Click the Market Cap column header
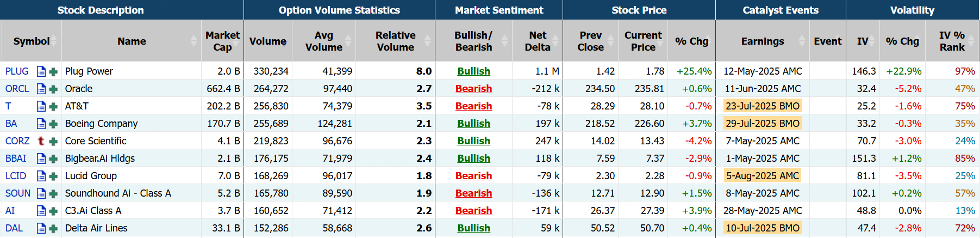The width and height of the screenshot is (980, 238). pyautogui.click(x=222, y=41)
